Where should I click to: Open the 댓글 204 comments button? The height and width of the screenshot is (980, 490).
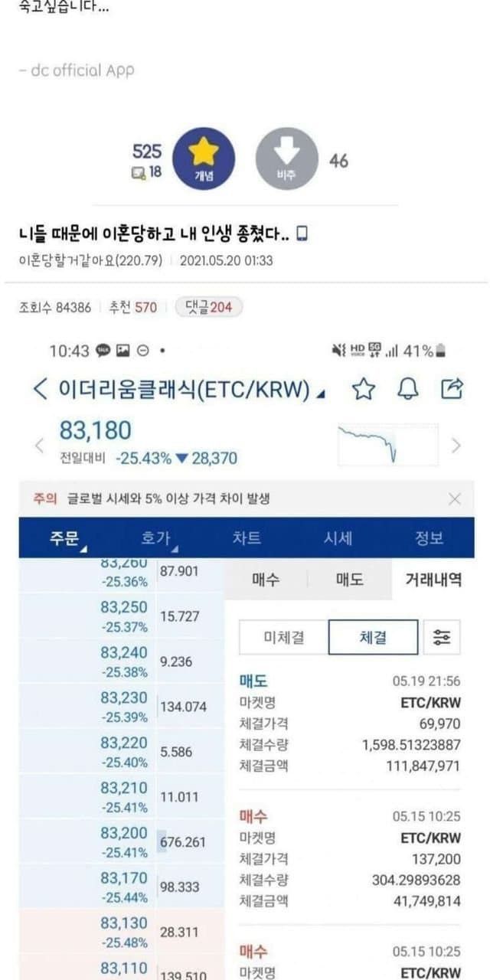(x=209, y=307)
